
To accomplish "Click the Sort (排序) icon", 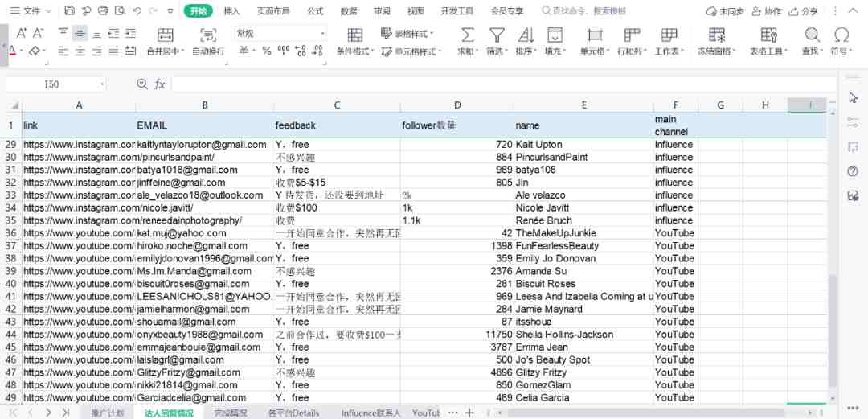I will (x=526, y=35).
